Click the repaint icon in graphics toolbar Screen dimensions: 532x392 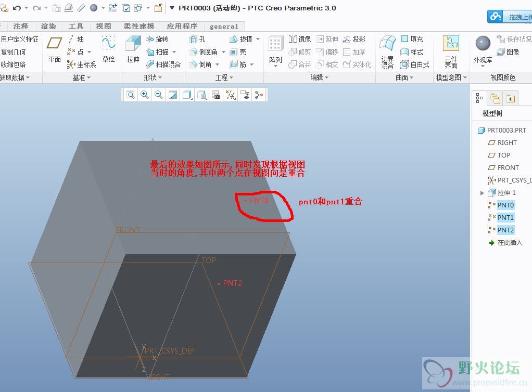pos(173,95)
